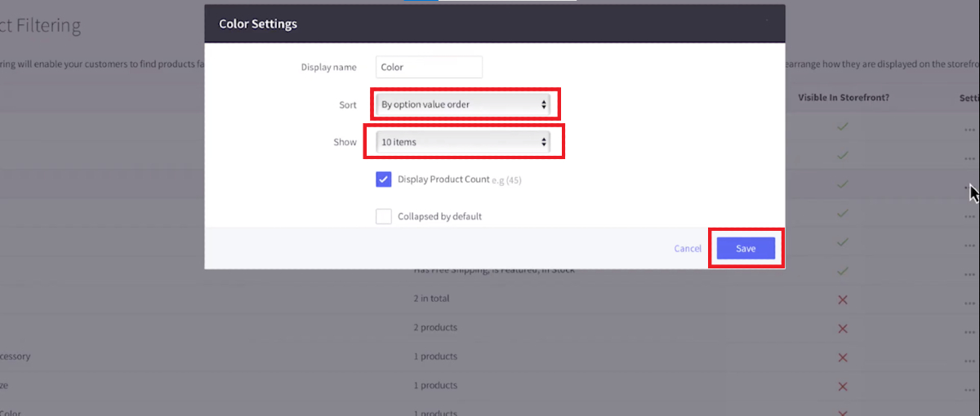The height and width of the screenshot is (416, 980).
Task: Click the Display name text field
Action: (429, 68)
